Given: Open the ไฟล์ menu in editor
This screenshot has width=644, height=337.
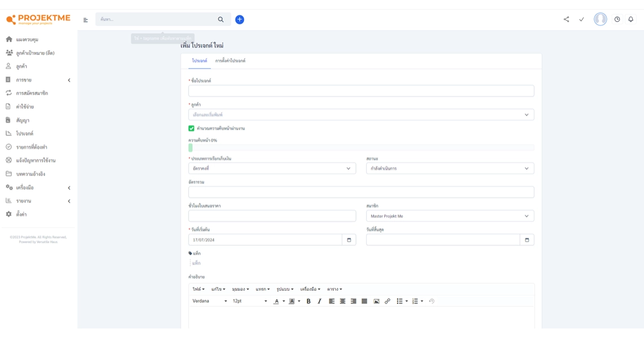Looking at the screenshot, I should click(x=198, y=290).
